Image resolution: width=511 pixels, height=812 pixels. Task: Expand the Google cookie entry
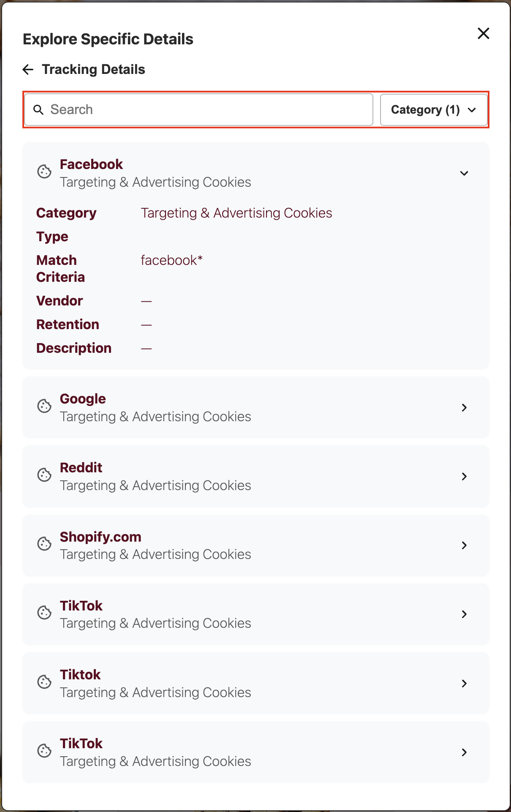click(x=464, y=407)
